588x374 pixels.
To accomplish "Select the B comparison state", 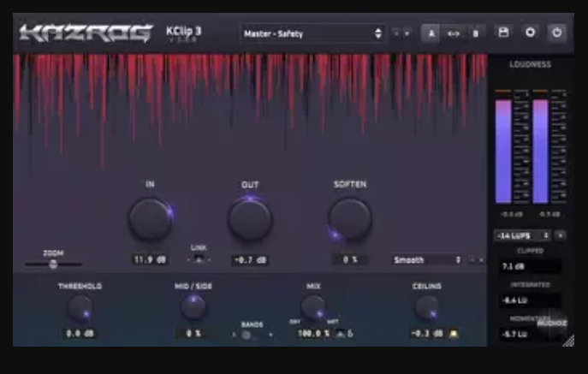I will (x=476, y=33).
